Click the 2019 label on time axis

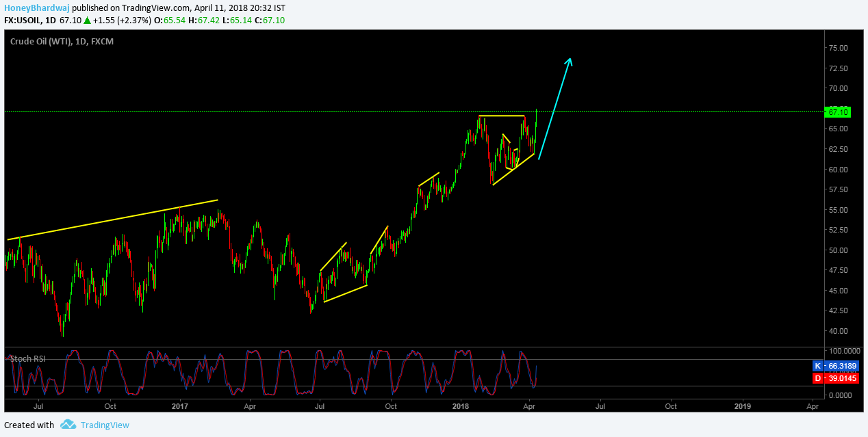click(x=743, y=406)
